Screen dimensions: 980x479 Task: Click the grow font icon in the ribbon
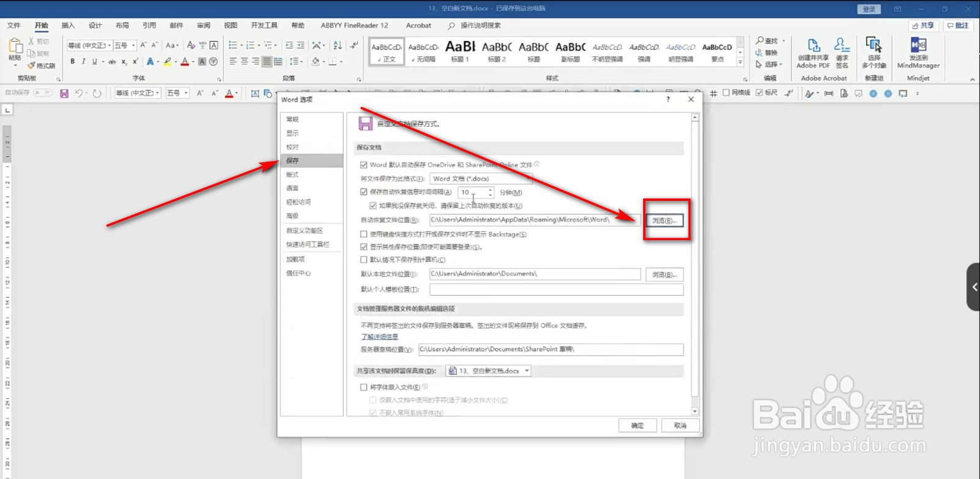[x=143, y=45]
